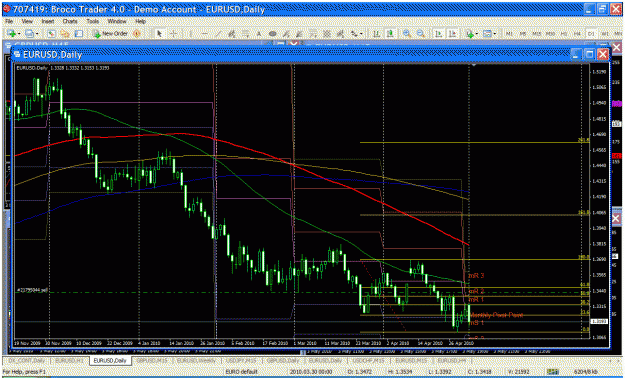Viewport: 625px width, 378px height.
Task: Toggle chart auto scroll
Action: tap(438, 34)
